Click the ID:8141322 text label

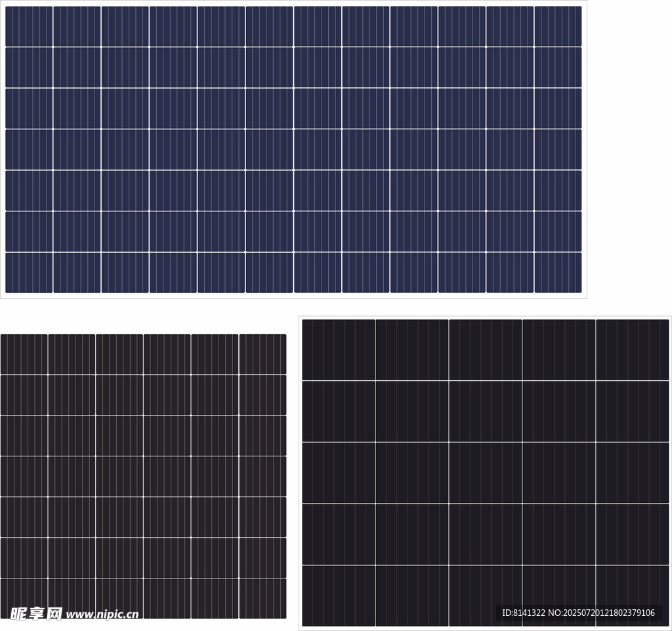(x=524, y=613)
